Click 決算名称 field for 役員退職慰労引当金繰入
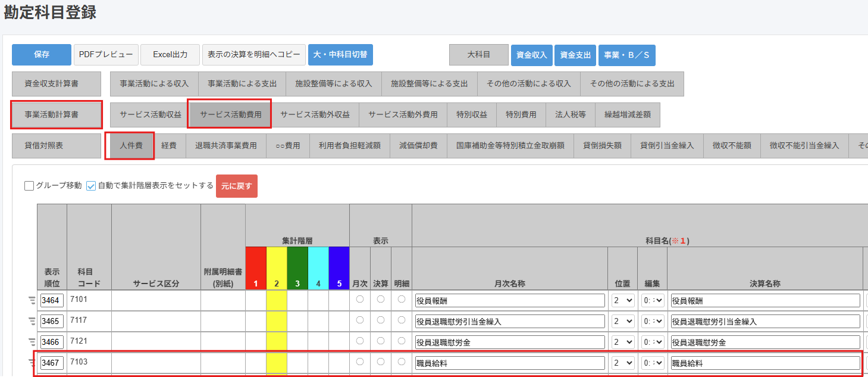 pos(765,322)
